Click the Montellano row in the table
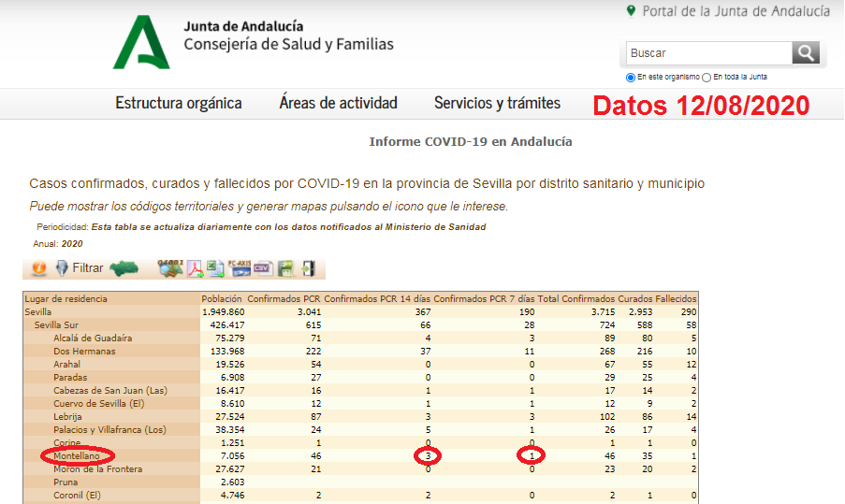 tap(77, 456)
